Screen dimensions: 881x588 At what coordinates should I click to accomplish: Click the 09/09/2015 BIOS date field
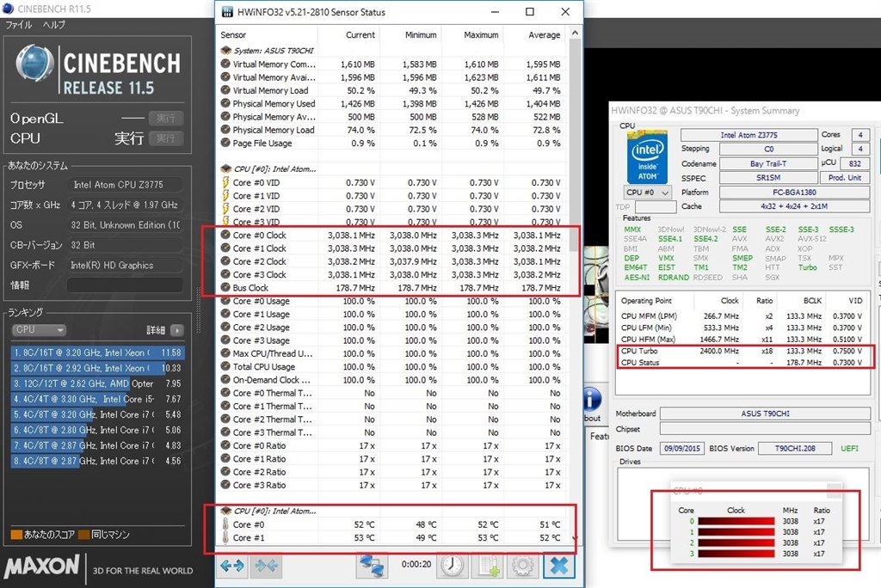click(x=681, y=449)
